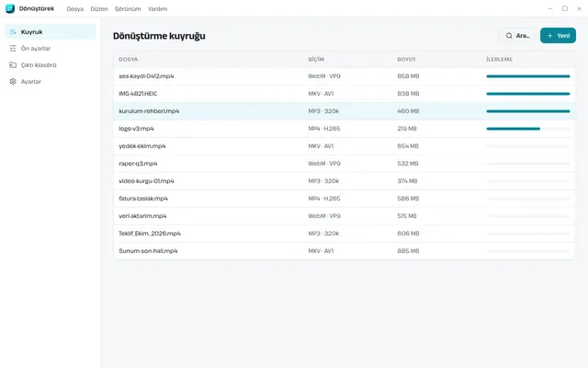588x368 pixels.
Task: Click the Dönüştürme kuyruğu heading
Action: click(x=159, y=36)
